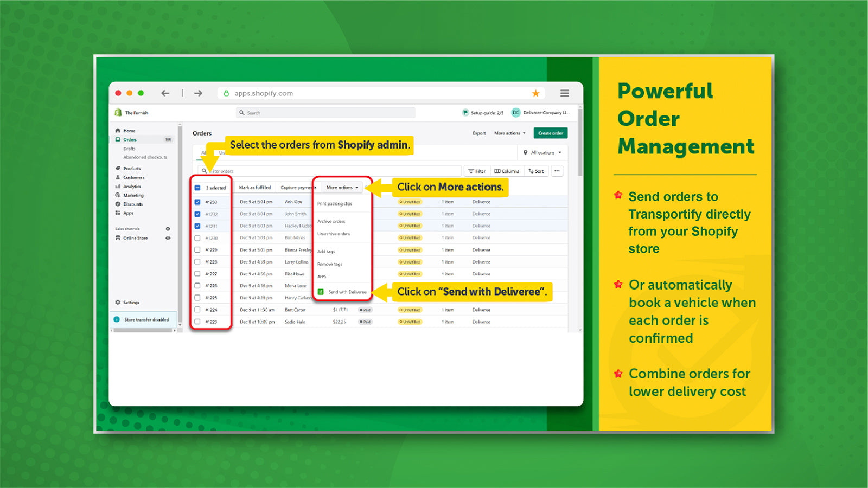Open Products in the sidebar
The height and width of the screenshot is (488, 868).
[132, 169]
